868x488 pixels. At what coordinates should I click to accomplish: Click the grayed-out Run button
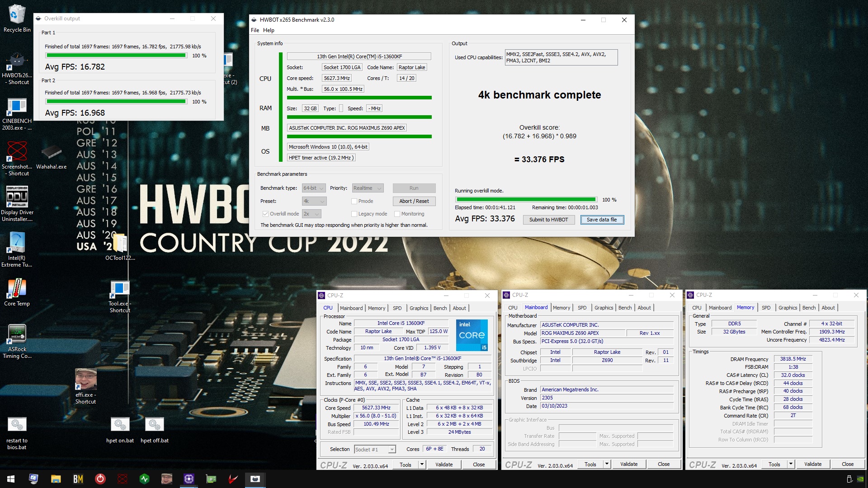[414, 188]
